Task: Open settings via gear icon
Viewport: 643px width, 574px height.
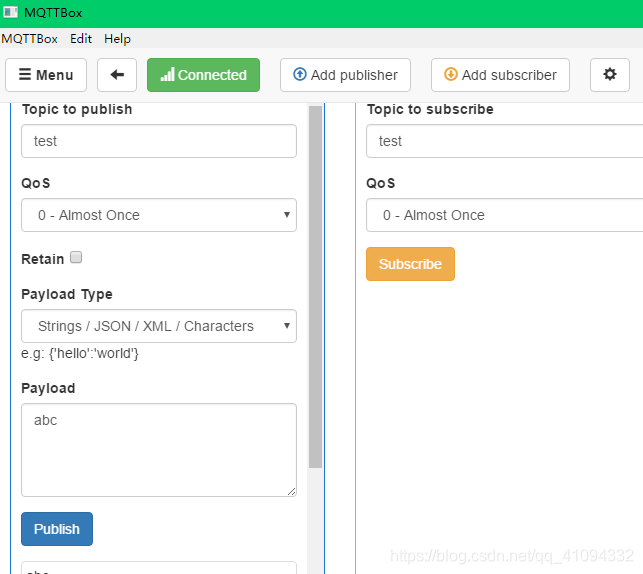Action: coord(610,75)
